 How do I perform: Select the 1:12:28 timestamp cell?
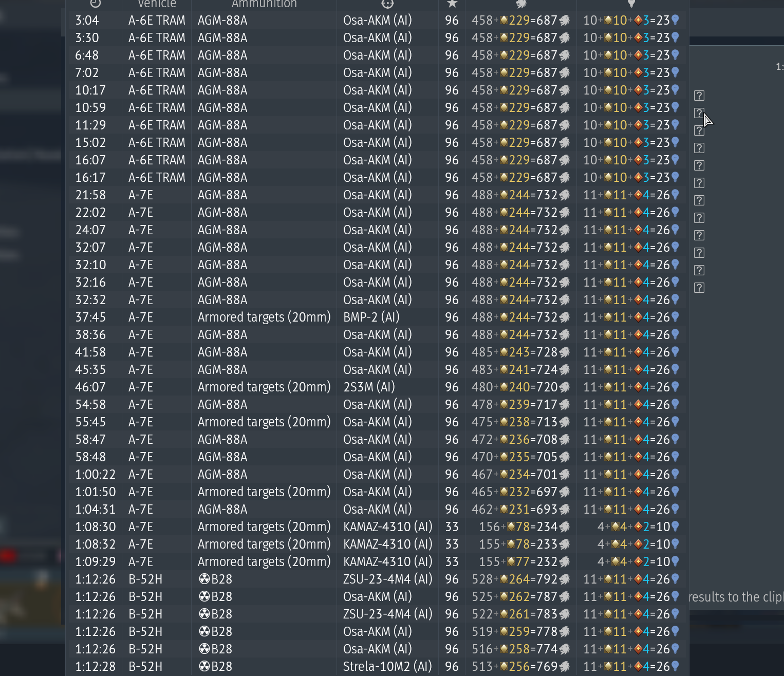[96, 667]
